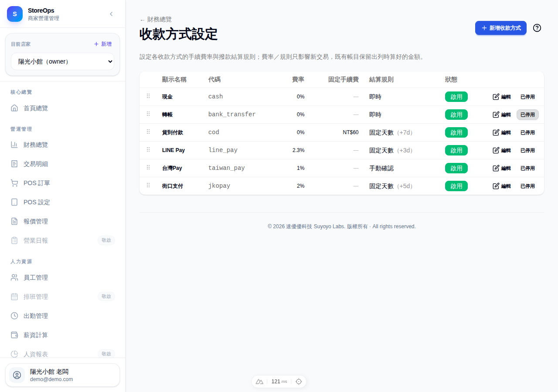
Task: Click the 121 ms timing in DevTools bar
Action: tap(279, 382)
